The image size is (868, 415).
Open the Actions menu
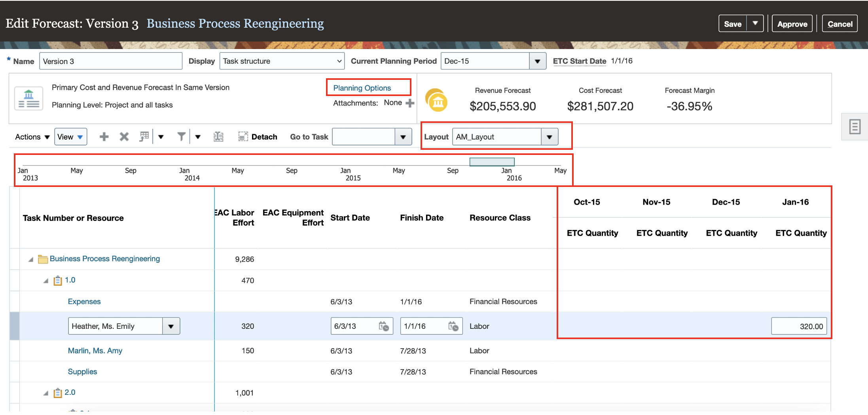tap(32, 137)
